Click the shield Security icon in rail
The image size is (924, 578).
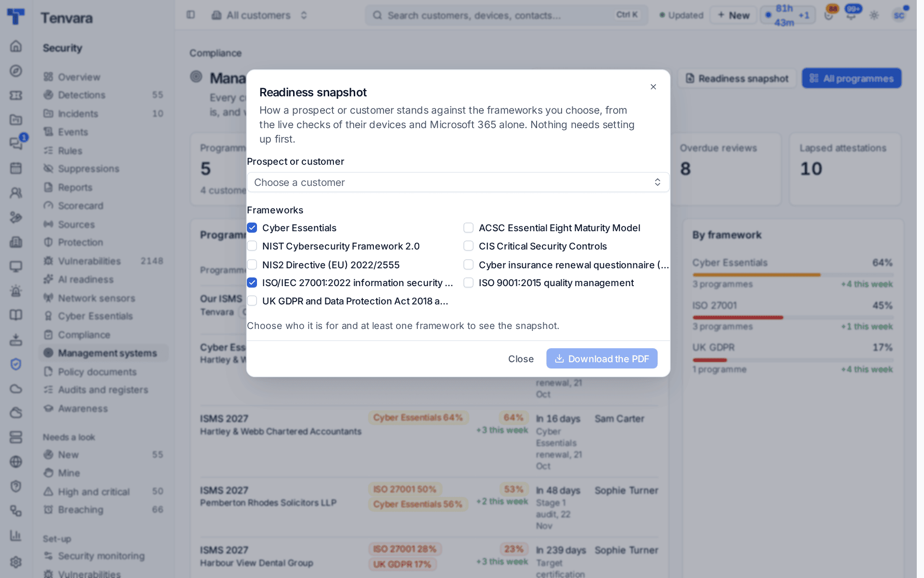tap(16, 364)
